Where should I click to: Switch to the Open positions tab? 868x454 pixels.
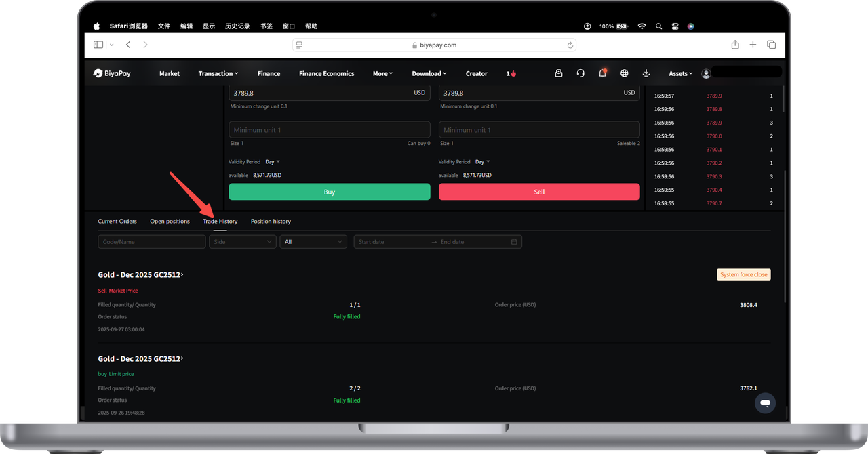(x=170, y=222)
